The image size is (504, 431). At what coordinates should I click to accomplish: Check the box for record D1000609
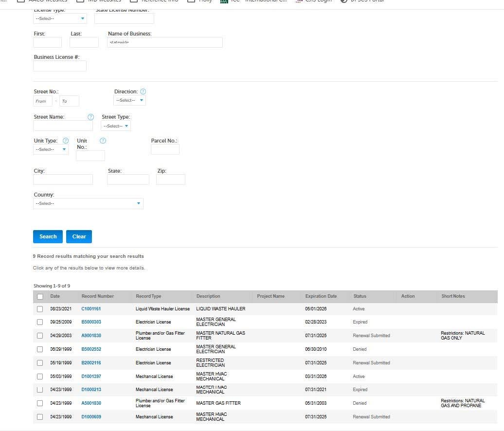point(40,417)
